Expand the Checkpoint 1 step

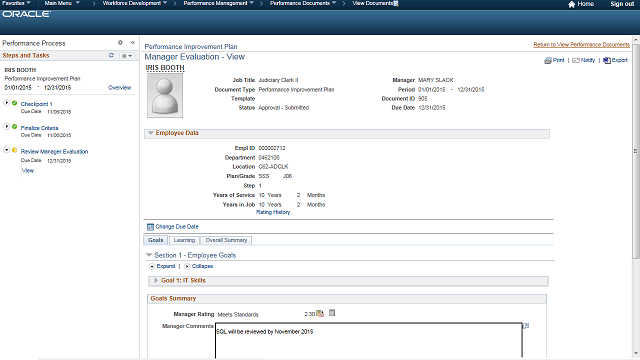click(x=7, y=103)
